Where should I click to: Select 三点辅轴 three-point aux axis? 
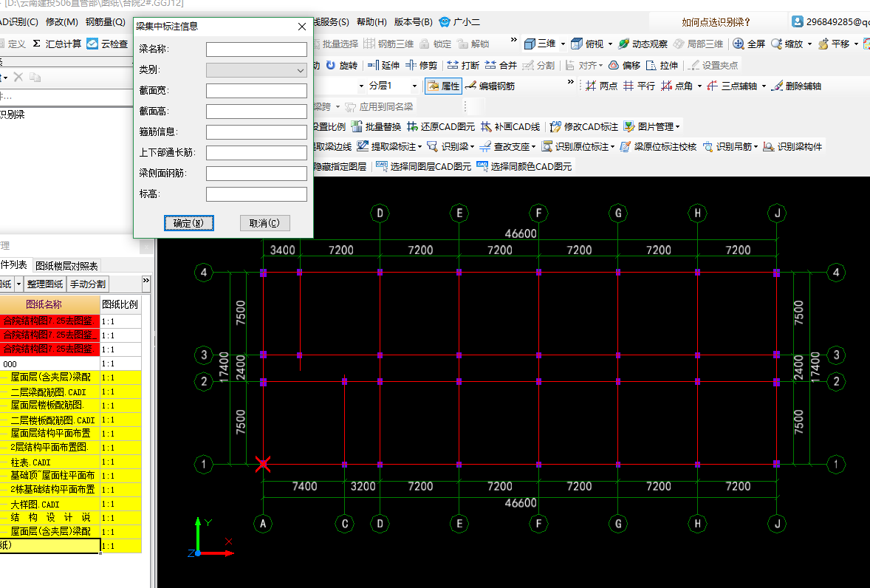point(732,86)
